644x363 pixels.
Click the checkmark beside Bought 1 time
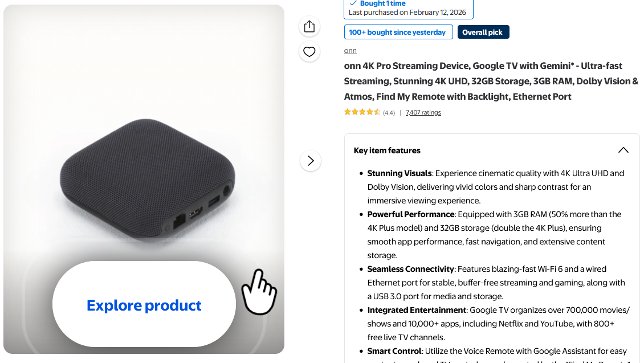[353, 3]
